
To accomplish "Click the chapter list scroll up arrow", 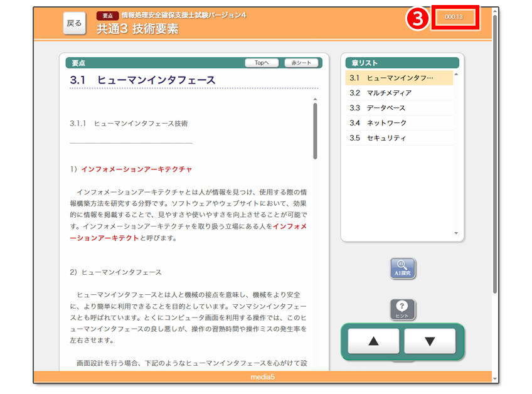I will coord(456,74).
